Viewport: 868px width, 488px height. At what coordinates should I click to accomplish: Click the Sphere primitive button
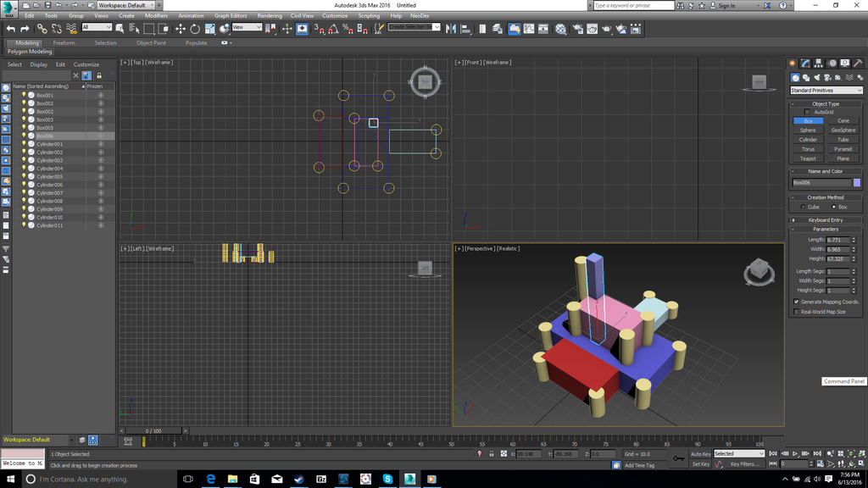tap(808, 130)
